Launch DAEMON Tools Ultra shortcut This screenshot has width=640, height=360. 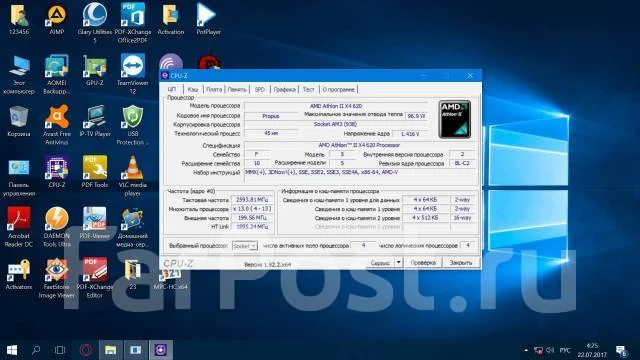[x=57, y=227]
